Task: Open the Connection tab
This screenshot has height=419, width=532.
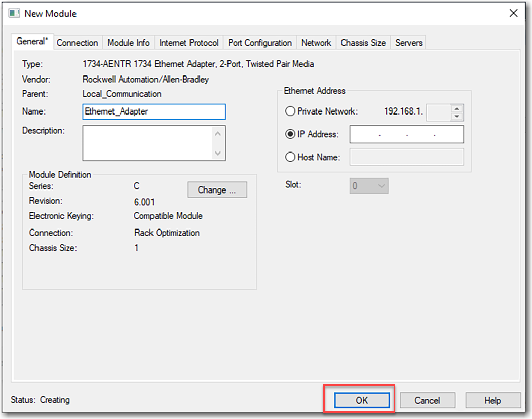Action: pyautogui.click(x=78, y=43)
